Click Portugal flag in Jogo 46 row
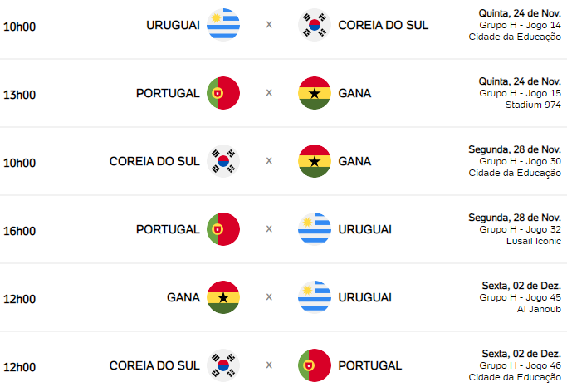The image size is (567, 392). point(315,365)
